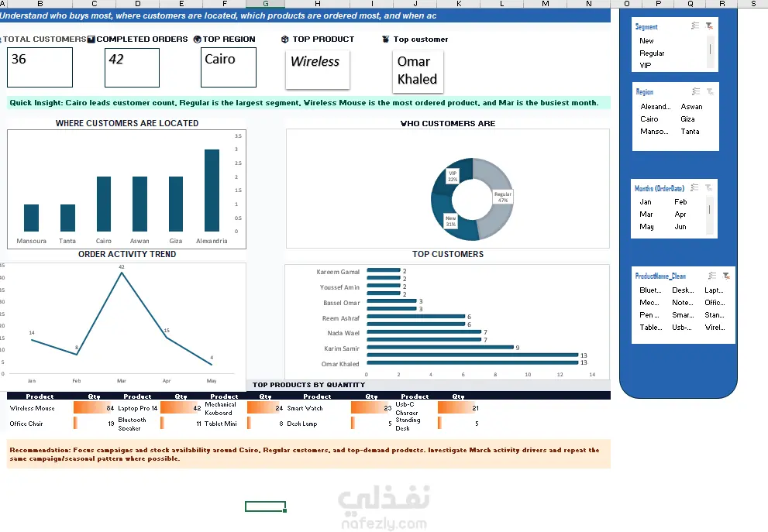Pick Bluet... in the ProductName_Clean slicer
Screen dimensions: 768x532
click(x=651, y=290)
